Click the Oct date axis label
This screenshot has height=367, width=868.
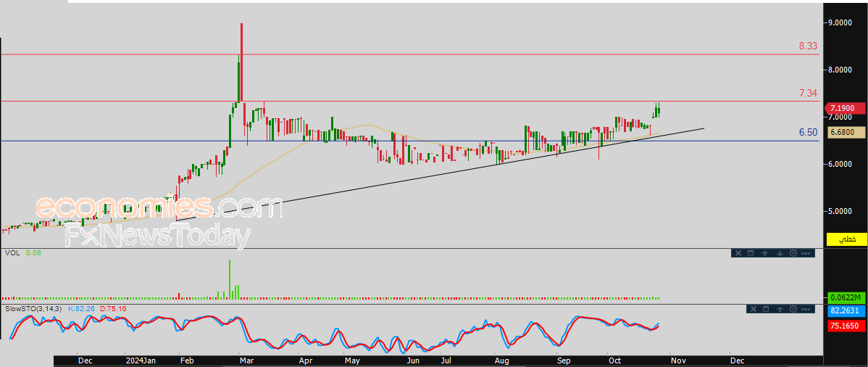[x=614, y=361]
